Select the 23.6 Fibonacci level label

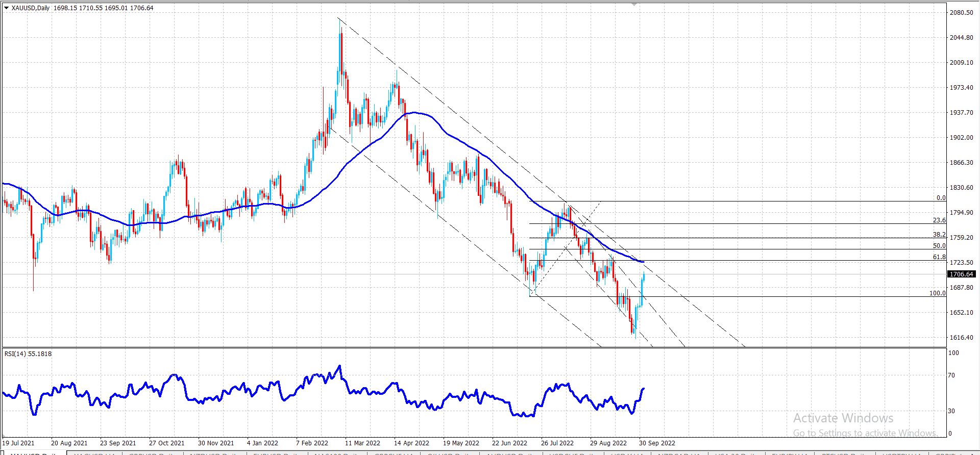(x=939, y=220)
